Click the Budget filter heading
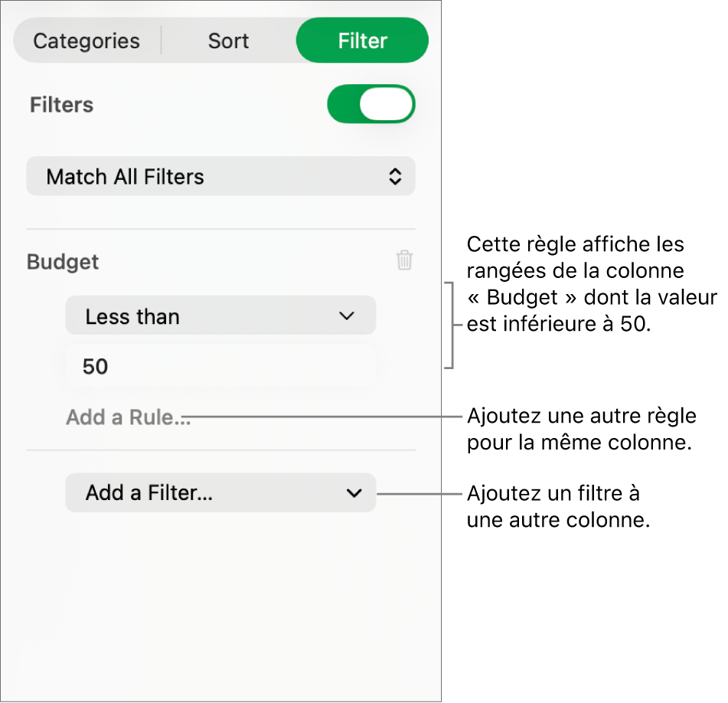 click(62, 261)
